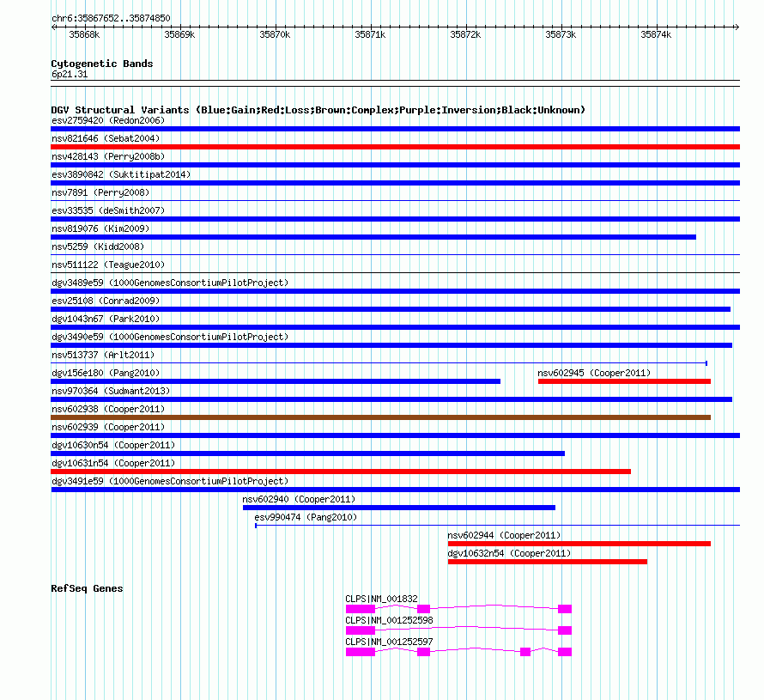The image size is (764, 700).
Task: Open the CLPS|NM_001832 transcript label
Action: [381, 599]
